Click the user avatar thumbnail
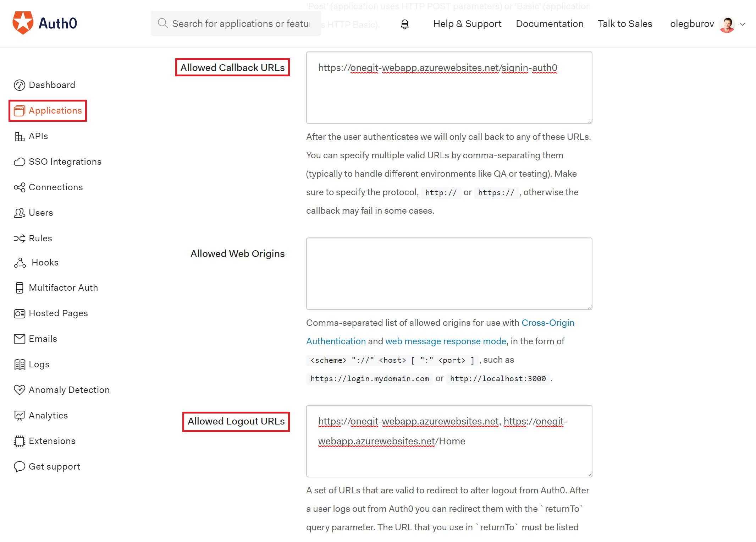This screenshot has width=756, height=542. (727, 24)
